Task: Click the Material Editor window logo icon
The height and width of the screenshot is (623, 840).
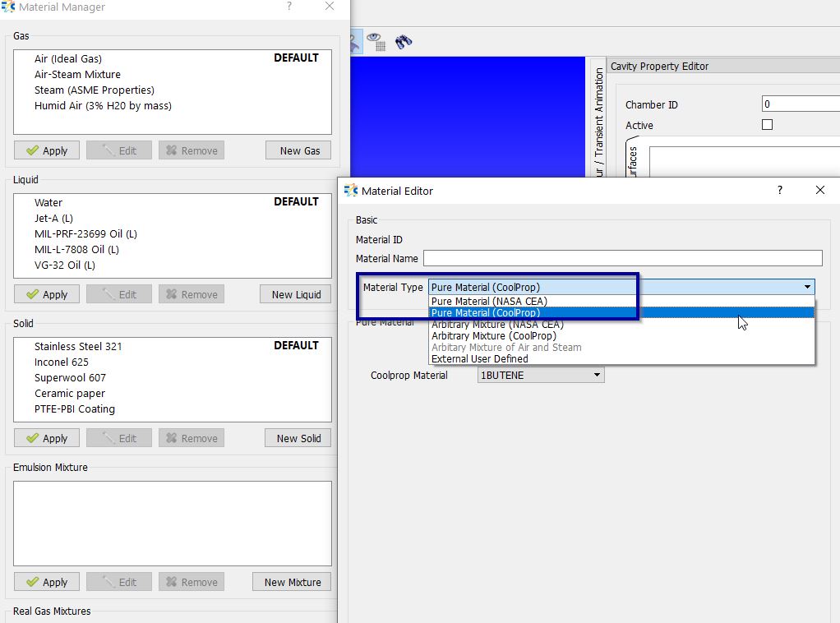Action: pyautogui.click(x=351, y=191)
